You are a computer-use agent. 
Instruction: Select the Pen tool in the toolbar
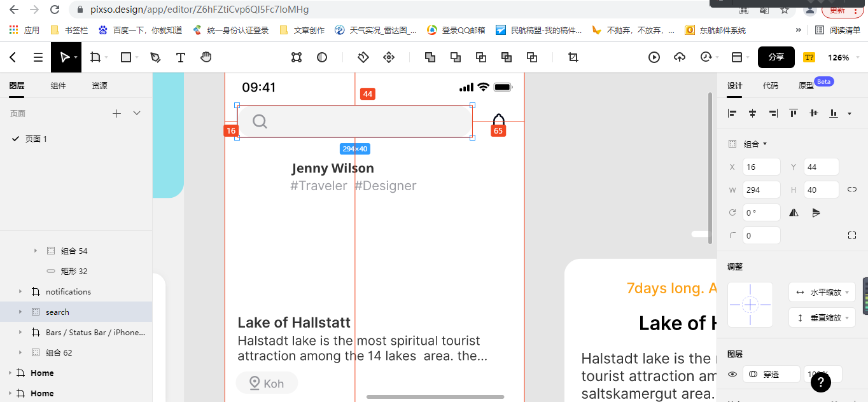155,57
